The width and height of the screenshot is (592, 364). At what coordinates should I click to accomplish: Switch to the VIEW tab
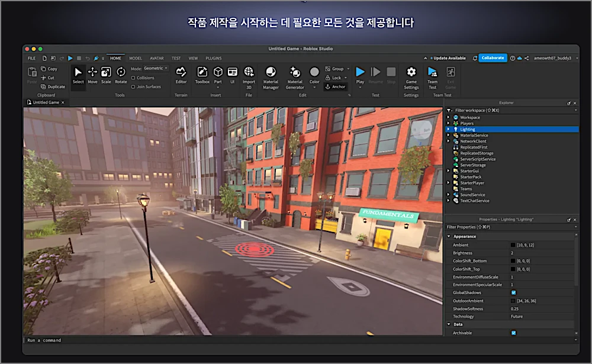click(194, 58)
